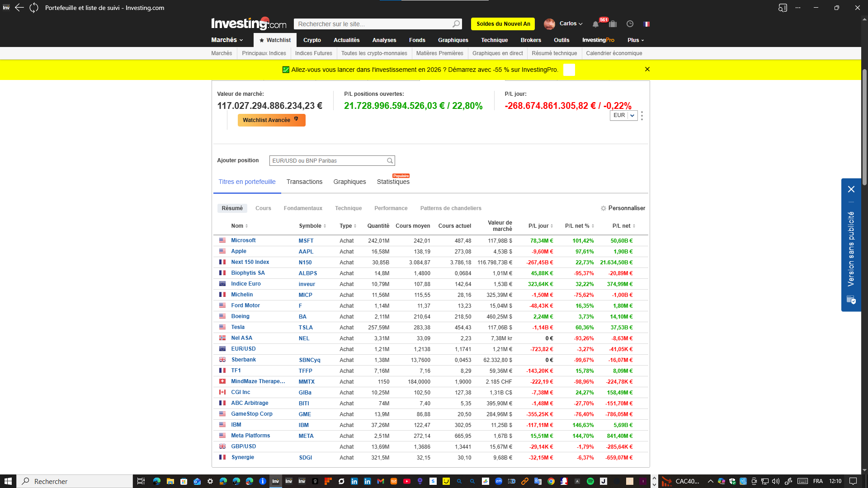Open the Calendrier économique link
The width and height of the screenshot is (868, 488).
(614, 53)
